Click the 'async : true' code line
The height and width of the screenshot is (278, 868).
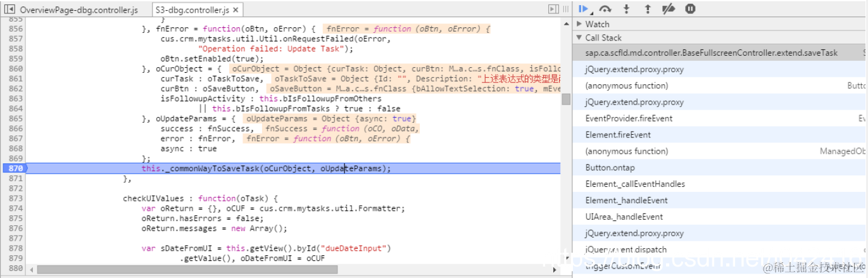[189, 149]
